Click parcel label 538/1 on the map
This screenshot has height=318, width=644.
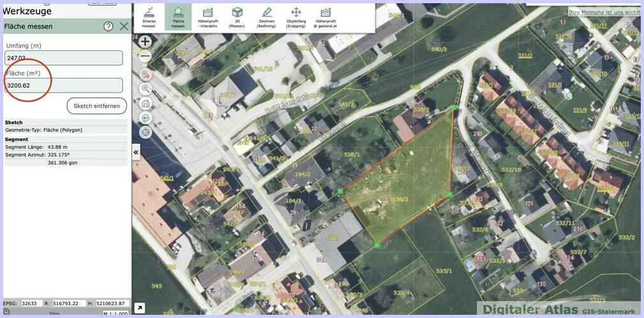click(x=351, y=155)
